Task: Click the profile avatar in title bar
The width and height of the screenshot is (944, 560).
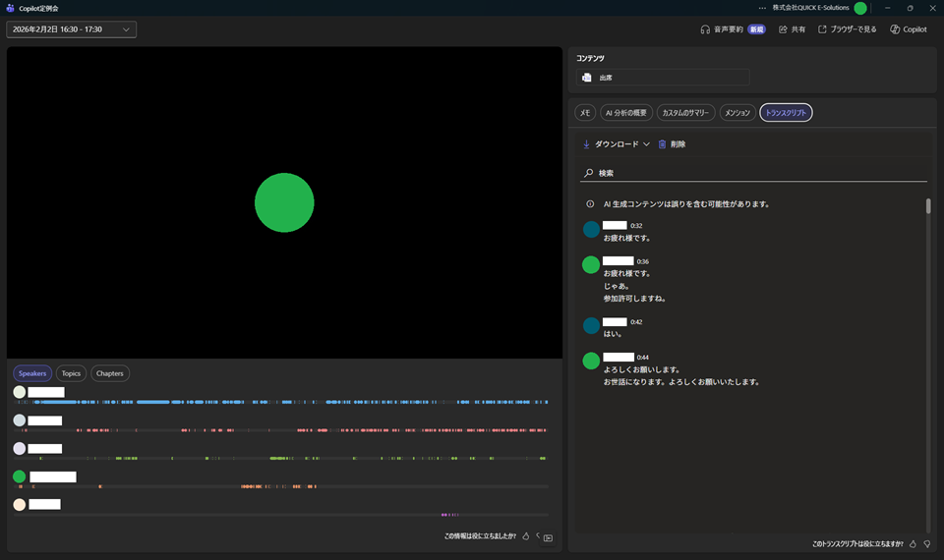Action: [x=860, y=8]
